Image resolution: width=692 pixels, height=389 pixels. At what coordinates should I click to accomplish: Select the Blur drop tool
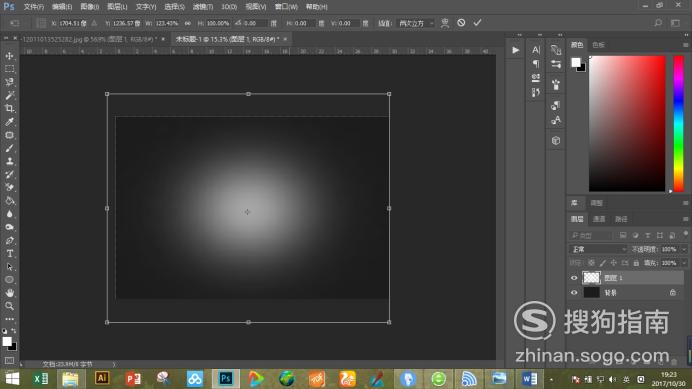pos(9,214)
